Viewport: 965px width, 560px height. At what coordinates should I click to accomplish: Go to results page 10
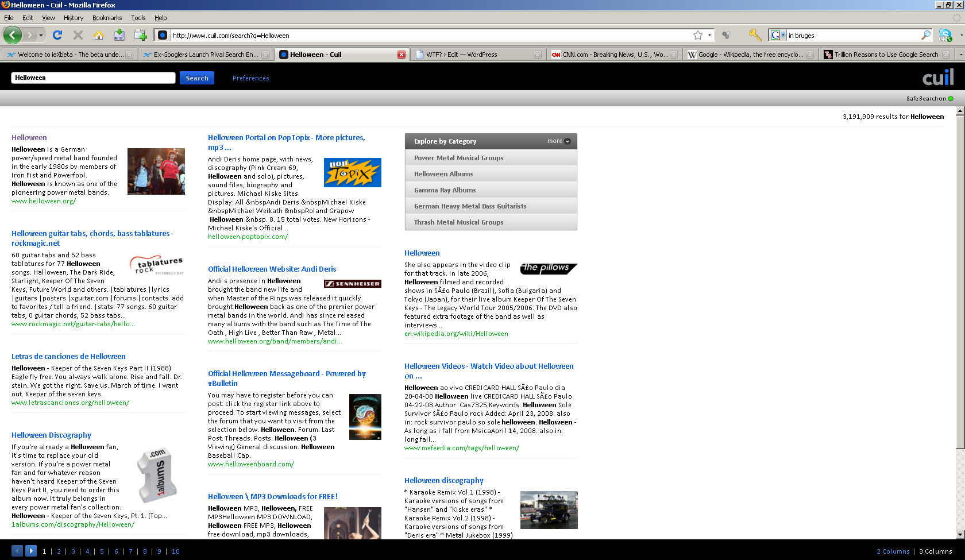(x=176, y=551)
